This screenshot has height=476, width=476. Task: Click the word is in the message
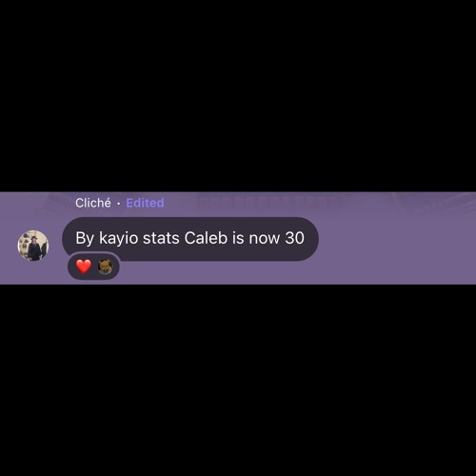(238, 238)
